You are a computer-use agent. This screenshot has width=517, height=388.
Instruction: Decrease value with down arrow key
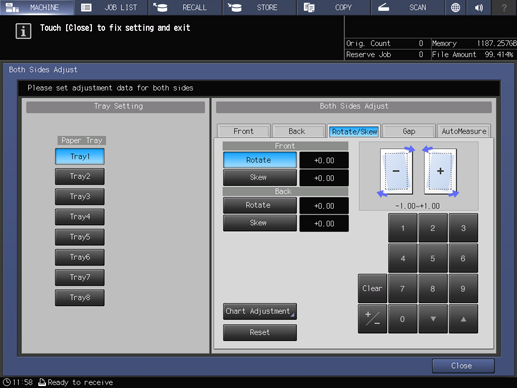click(433, 319)
